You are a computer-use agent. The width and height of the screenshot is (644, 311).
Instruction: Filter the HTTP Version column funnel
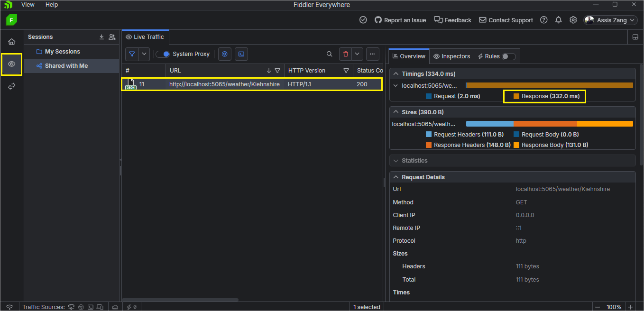[346, 71]
